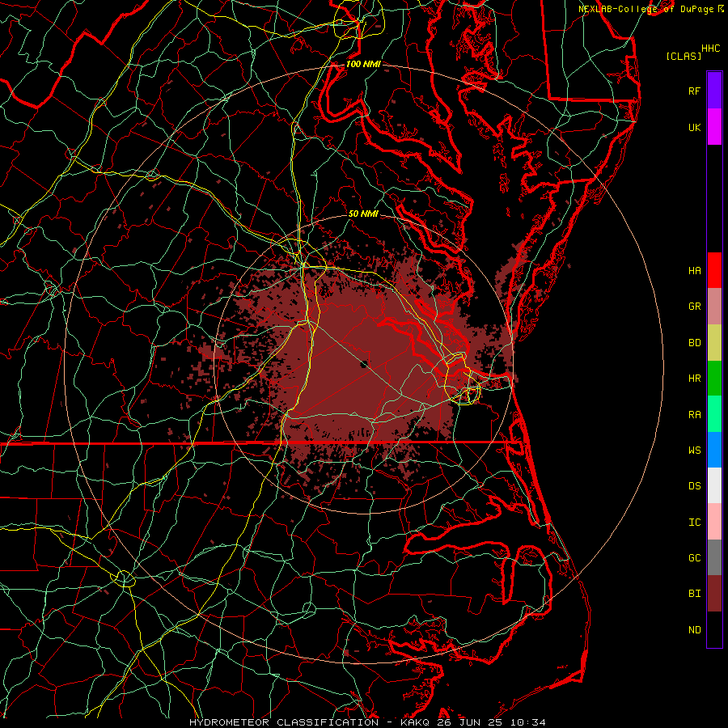
Task: Select the GR legend color block
Action: click(x=714, y=307)
